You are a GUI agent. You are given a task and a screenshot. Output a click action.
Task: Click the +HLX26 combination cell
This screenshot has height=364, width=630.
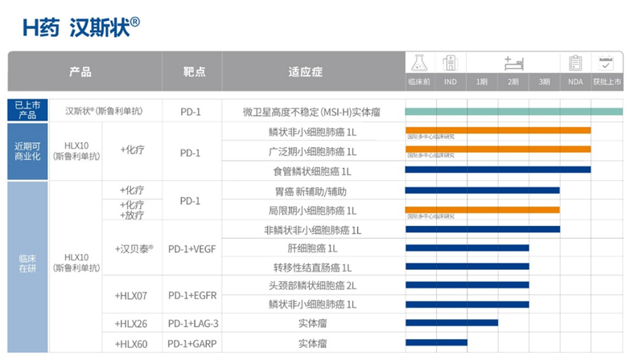131,324
